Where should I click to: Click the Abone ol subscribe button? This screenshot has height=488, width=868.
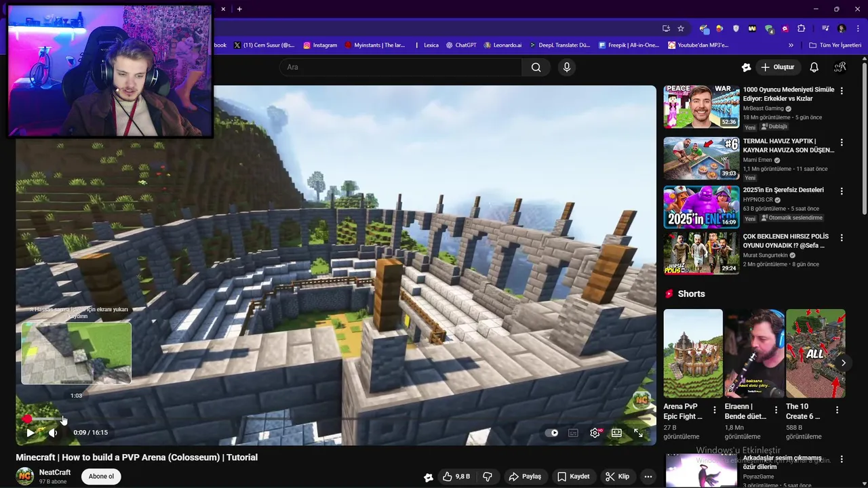point(101,476)
